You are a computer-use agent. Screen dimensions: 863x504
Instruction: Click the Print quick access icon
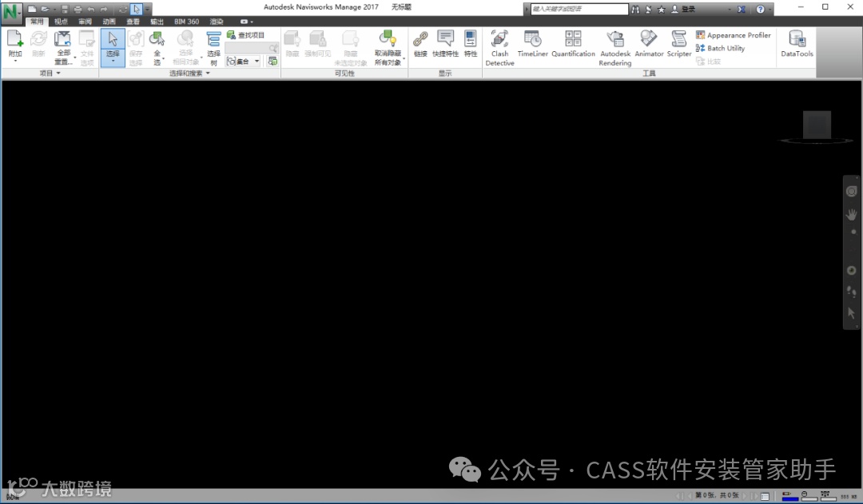(x=78, y=10)
